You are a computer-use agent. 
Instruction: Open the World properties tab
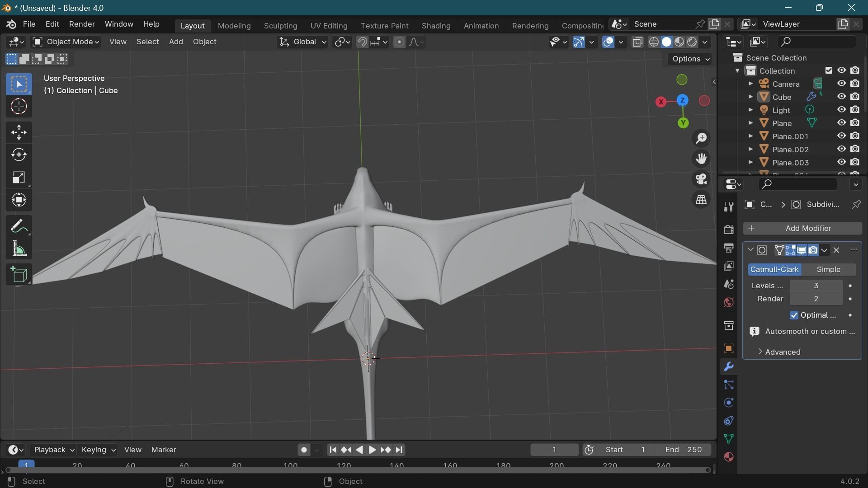pyautogui.click(x=728, y=302)
